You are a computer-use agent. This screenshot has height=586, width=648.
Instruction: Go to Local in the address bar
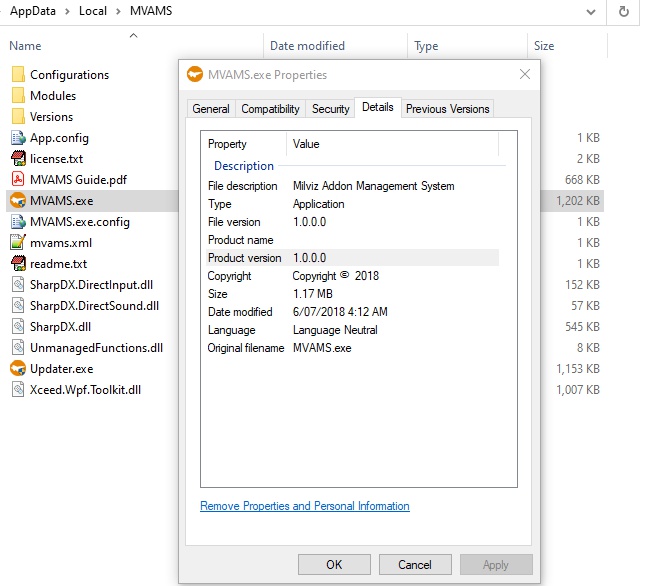coord(93,11)
